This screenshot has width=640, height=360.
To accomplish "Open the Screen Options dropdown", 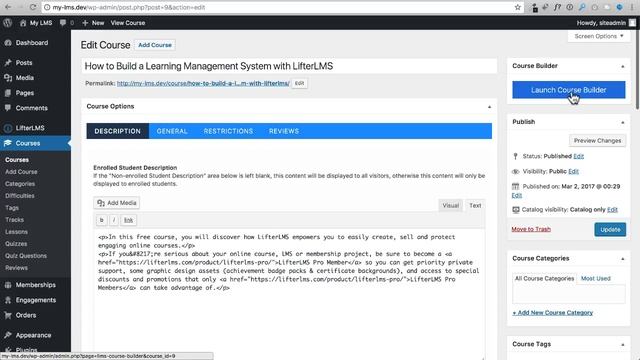I will [x=599, y=36].
